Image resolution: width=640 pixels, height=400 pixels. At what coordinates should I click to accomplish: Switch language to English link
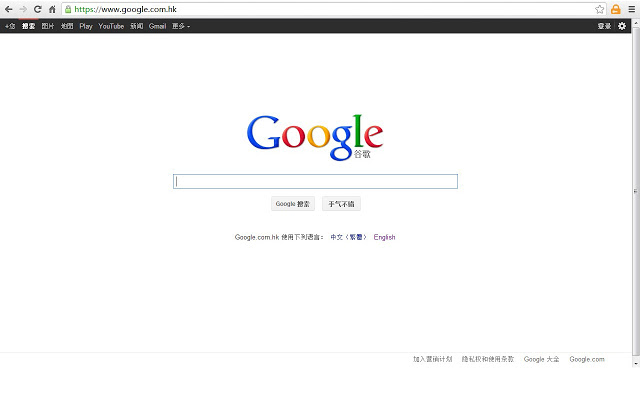[x=385, y=237]
